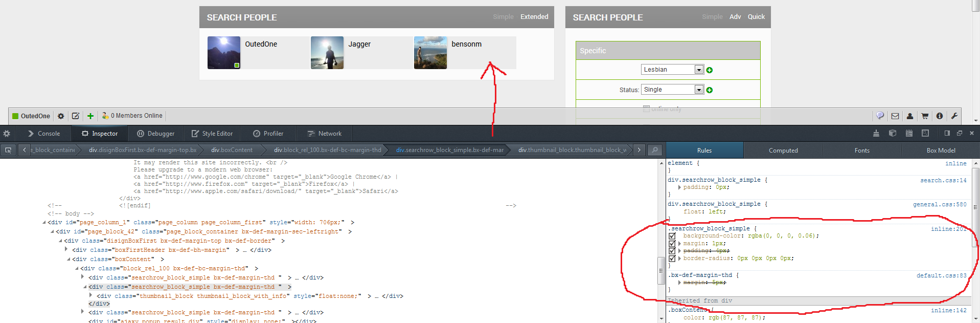
Task: Open the Network tab
Action: click(324, 134)
